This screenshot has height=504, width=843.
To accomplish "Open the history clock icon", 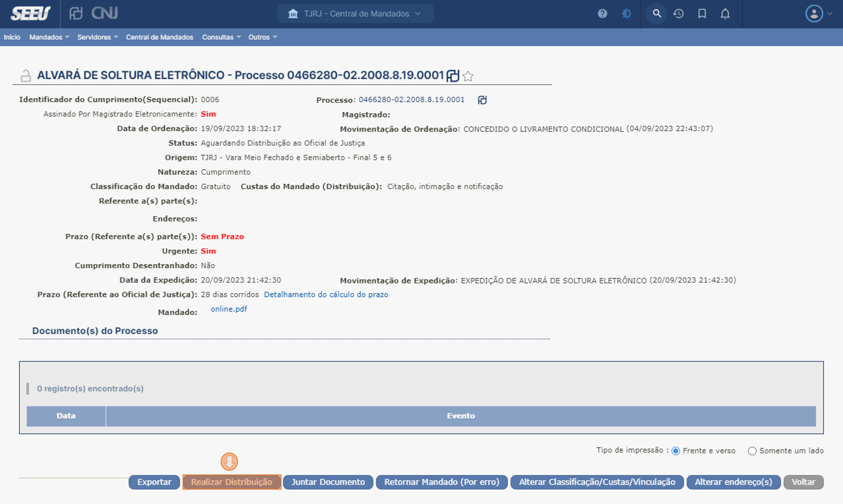I will click(x=678, y=13).
